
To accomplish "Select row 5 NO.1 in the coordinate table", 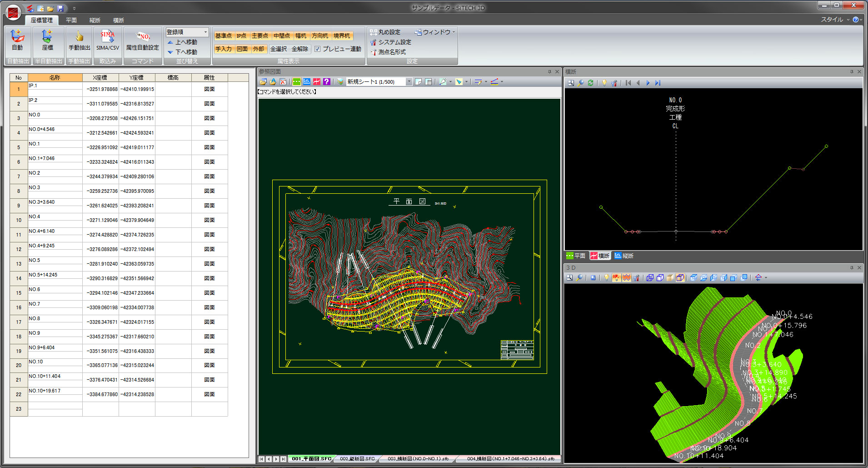I will click(x=55, y=147).
